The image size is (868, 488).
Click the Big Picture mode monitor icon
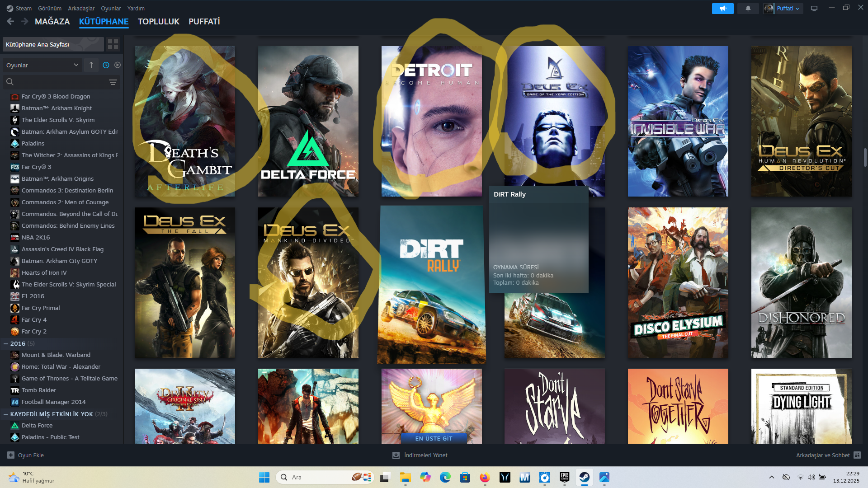click(x=814, y=9)
